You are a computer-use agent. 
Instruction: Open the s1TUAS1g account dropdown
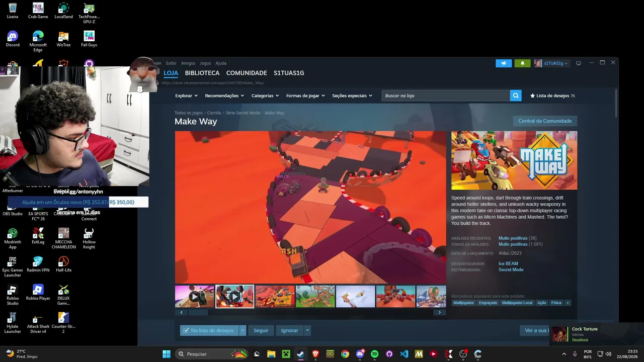pos(551,63)
